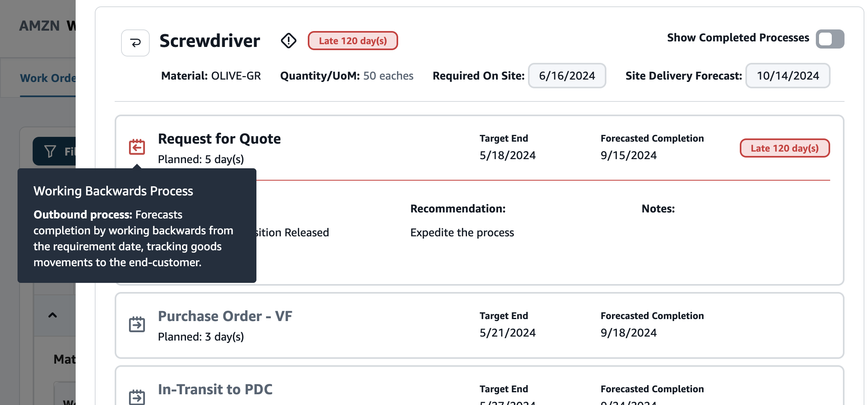
Task: Click the Late 120 day(s) badge on Request for Quote
Action: pos(784,148)
